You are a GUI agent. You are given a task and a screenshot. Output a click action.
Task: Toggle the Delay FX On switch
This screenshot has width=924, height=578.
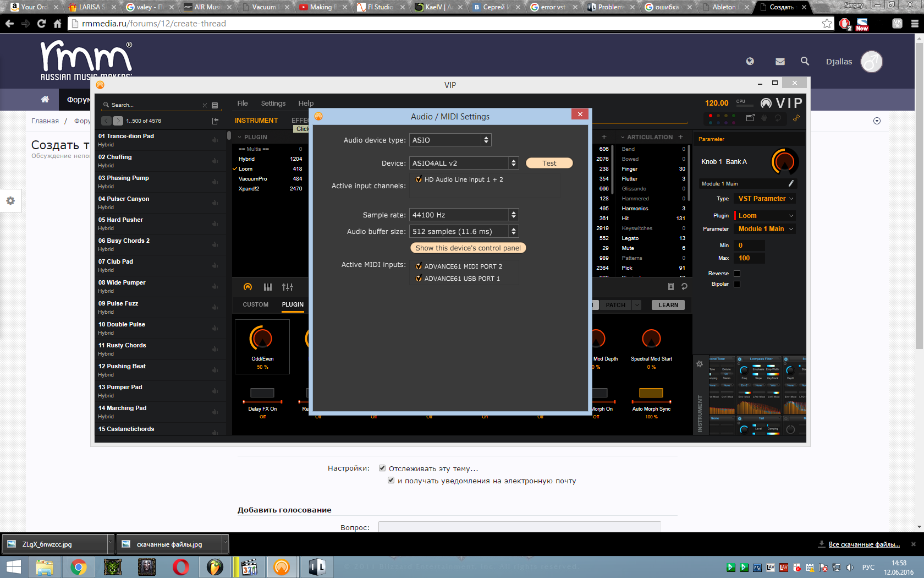pyautogui.click(x=262, y=392)
